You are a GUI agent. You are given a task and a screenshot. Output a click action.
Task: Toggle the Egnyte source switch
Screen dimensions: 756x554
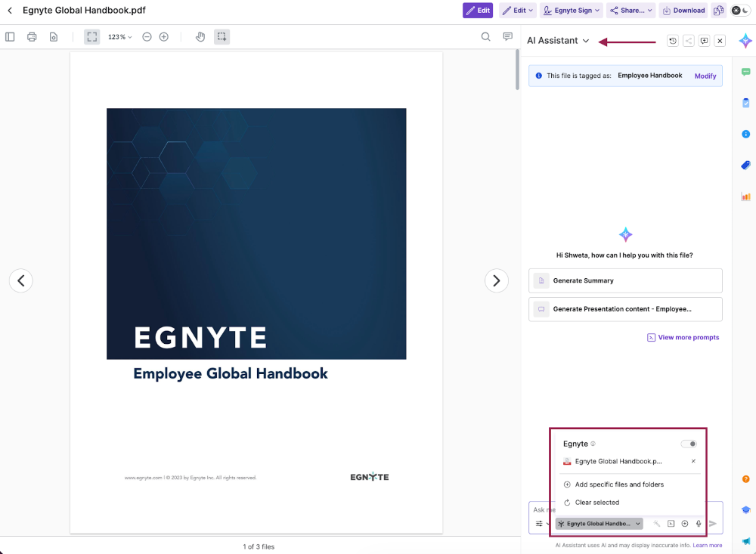coord(689,444)
